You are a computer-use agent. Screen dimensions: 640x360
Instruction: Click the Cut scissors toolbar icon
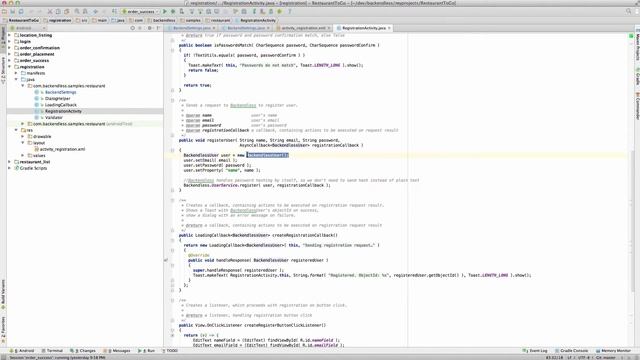click(50, 11)
